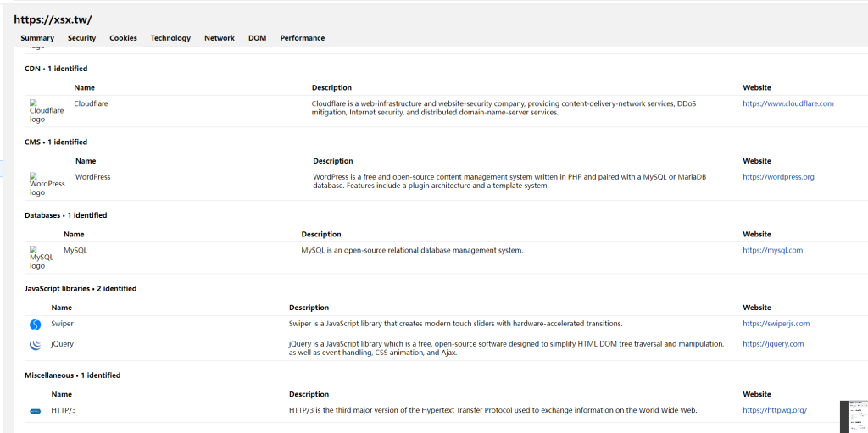This screenshot has width=868, height=433.
Task: Visit the httpwg.org link
Action: pos(775,410)
